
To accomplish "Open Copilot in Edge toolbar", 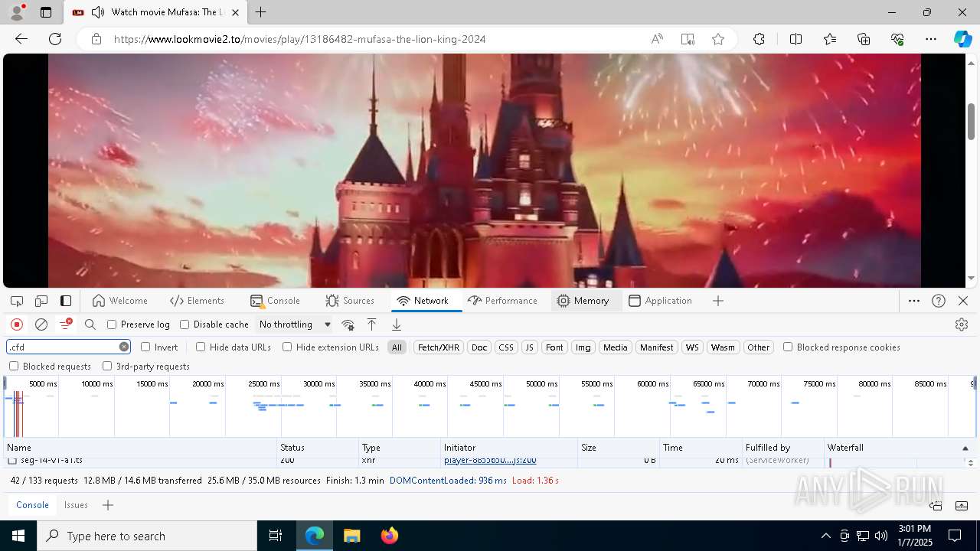I will 962,39.
